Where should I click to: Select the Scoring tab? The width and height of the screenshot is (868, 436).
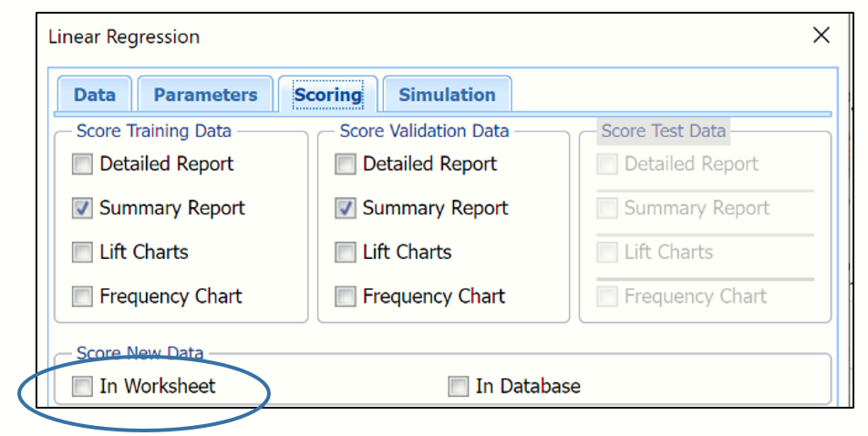point(327,95)
